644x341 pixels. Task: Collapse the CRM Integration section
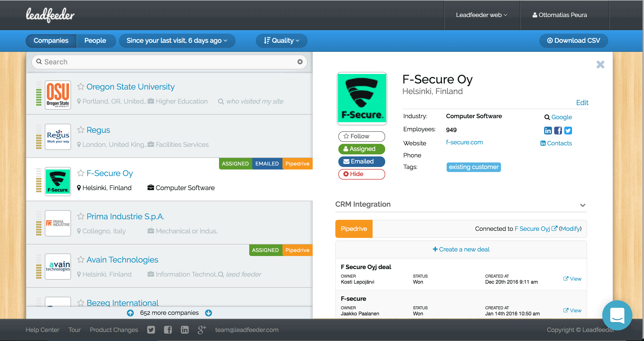[583, 205]
